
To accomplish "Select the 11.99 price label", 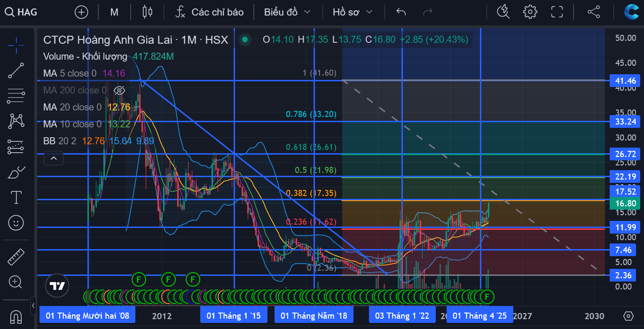I will pyautogui.click(x=626, y=227).
